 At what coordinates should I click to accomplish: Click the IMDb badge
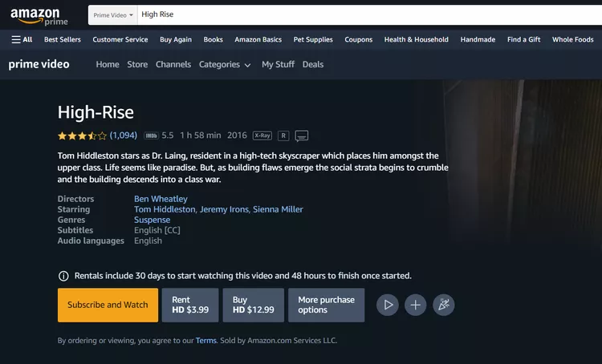coord(151,135)
